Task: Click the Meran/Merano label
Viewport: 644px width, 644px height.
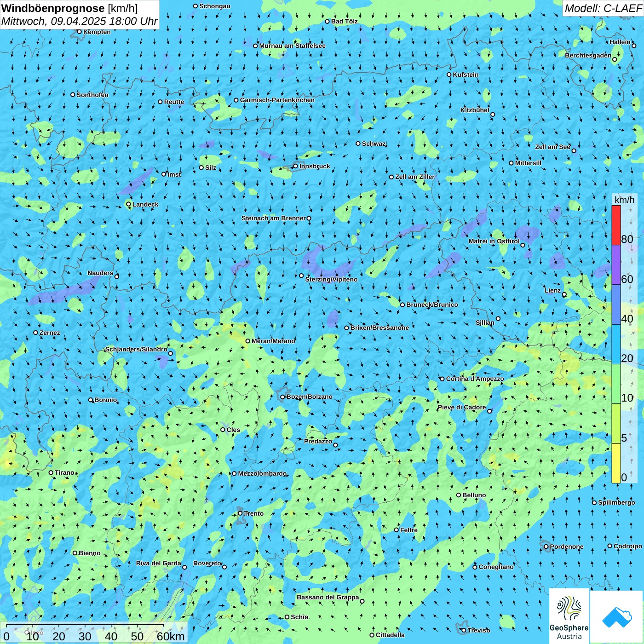Action: [x=273, y=341]
